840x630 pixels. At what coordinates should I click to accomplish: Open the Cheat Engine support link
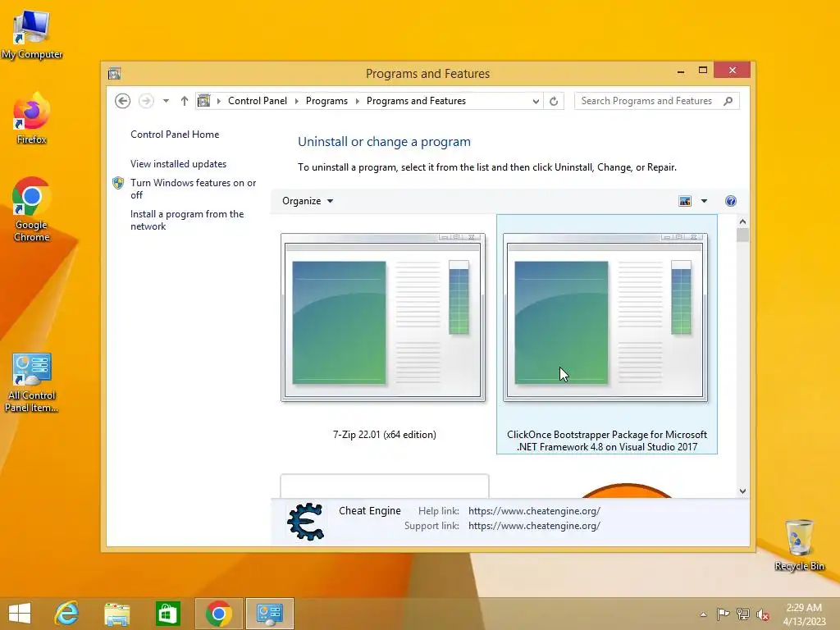(x=534, y=526)
